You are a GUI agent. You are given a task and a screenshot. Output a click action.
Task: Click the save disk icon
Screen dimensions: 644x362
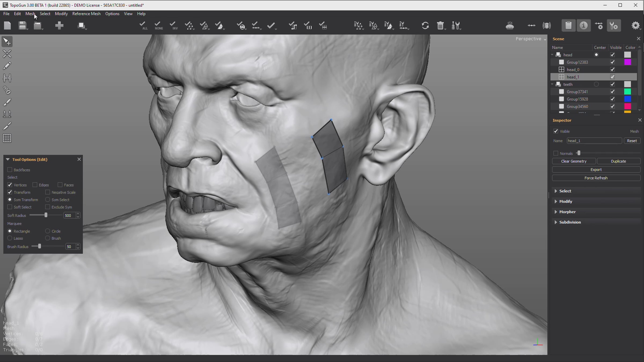click(23, 26)
